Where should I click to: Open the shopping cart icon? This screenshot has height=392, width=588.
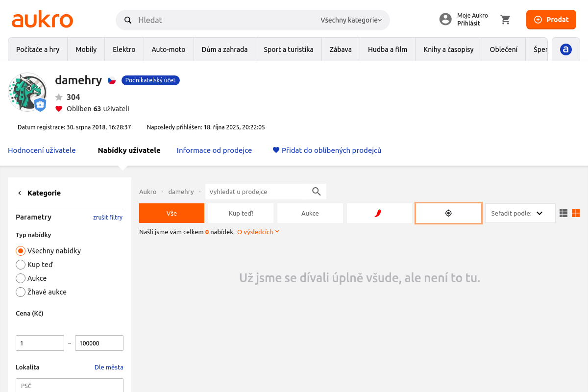click(505, 20)
